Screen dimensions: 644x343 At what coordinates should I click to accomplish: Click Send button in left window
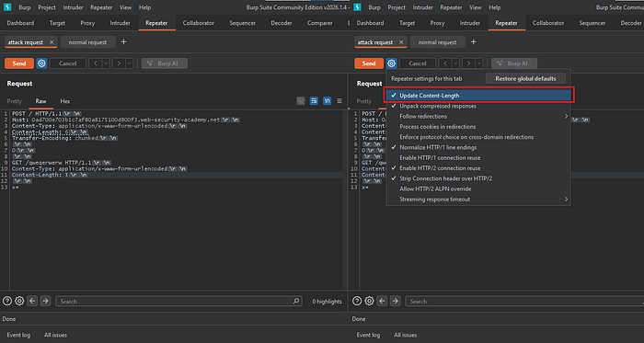pyautogui.click(x=19, y=63)
